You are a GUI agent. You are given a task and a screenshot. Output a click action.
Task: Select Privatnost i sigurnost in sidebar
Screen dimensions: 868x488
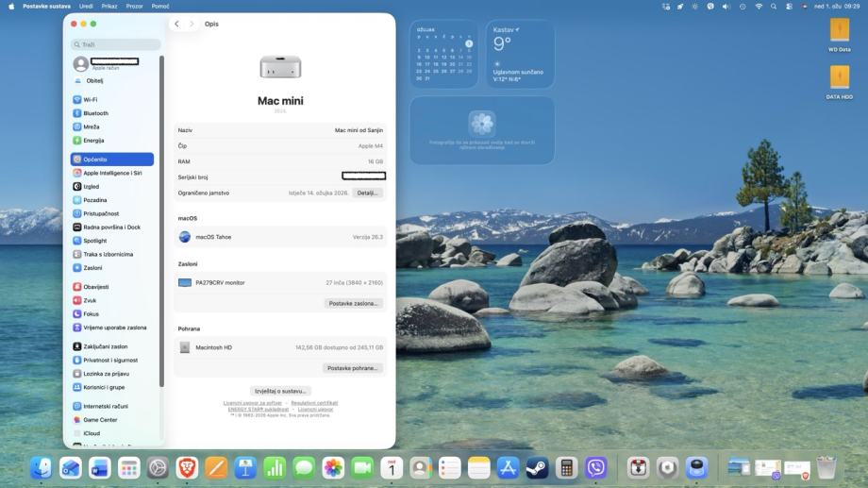tap(109, 360)
